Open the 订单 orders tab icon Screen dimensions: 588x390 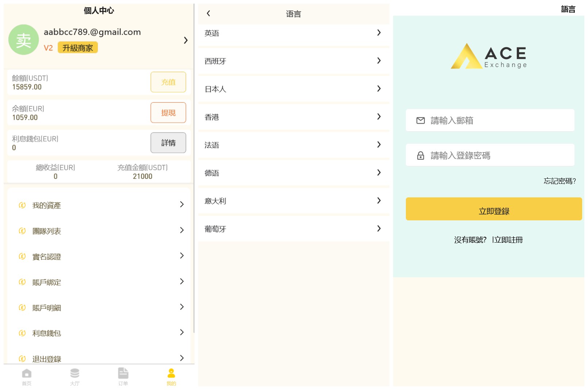[123, 374]
